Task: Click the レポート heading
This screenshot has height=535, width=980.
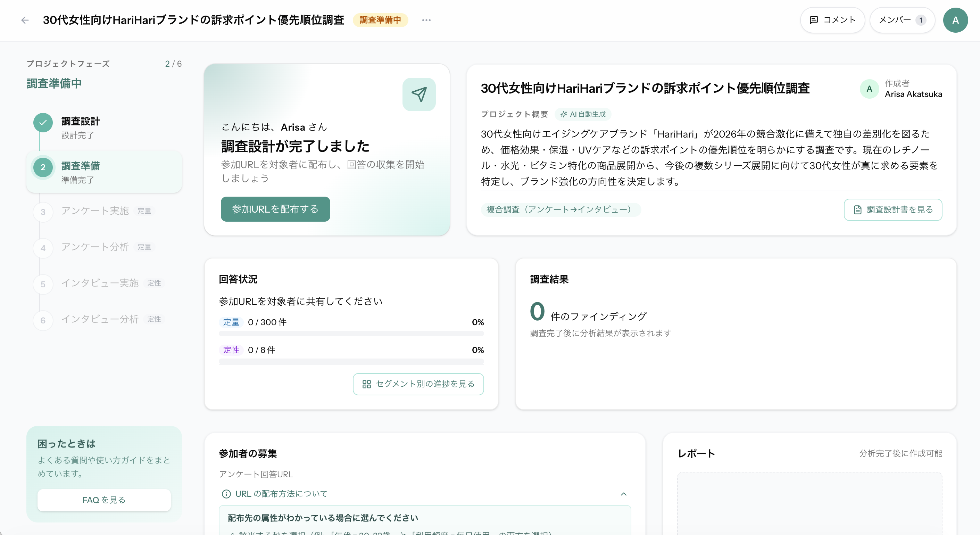Action: (696, 453)
